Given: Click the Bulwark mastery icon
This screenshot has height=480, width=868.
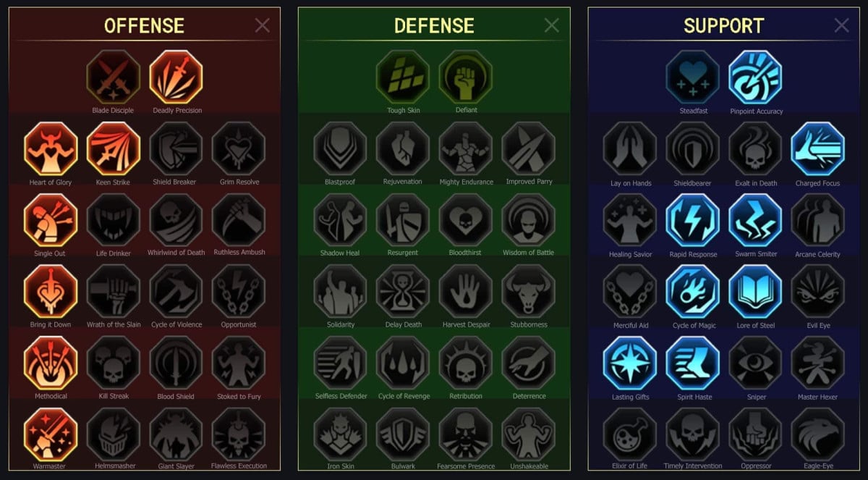Looking at the screenshot, I should click(403, 434).
